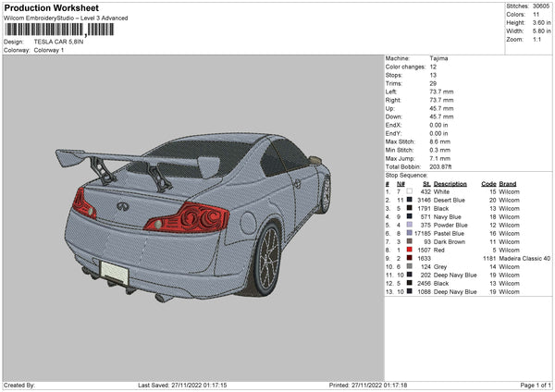Click the Dark Brown color swatch
This screenshot has height=392, width=555.
tap(409, 241)
